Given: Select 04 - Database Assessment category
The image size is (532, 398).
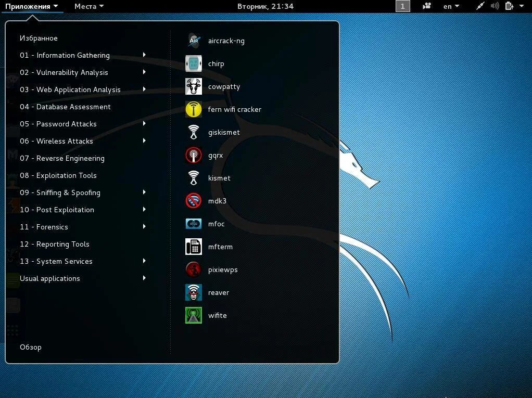Looking at the screenshot, I should point(65,107).
